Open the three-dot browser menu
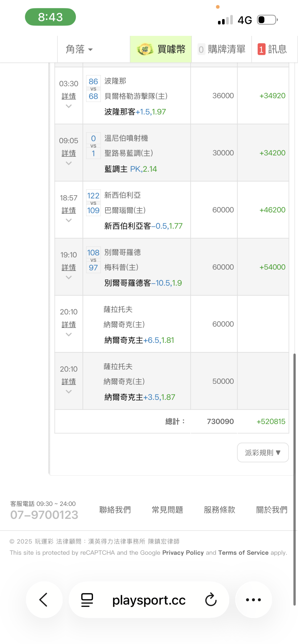This screenshot has height=644, width=298. point(253,600)
